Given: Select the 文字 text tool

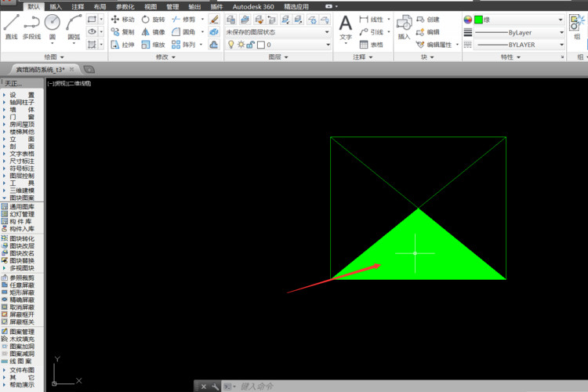Looking at the screenshot, I should point(346,27).
